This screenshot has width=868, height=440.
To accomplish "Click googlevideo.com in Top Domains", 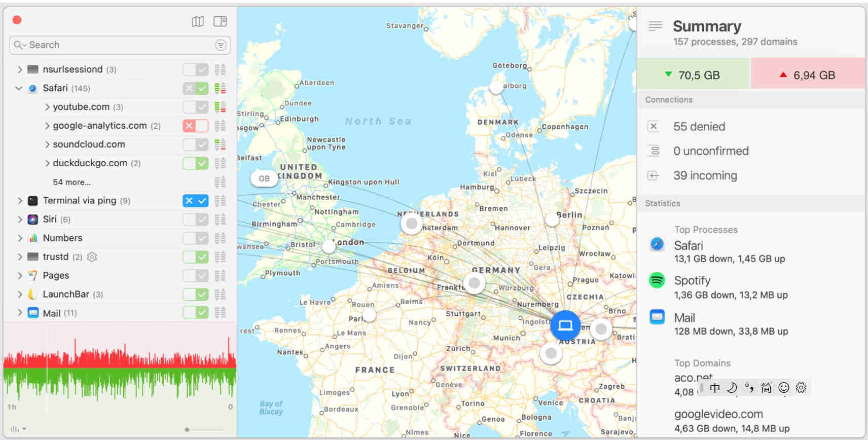I will tap(718, 414).
